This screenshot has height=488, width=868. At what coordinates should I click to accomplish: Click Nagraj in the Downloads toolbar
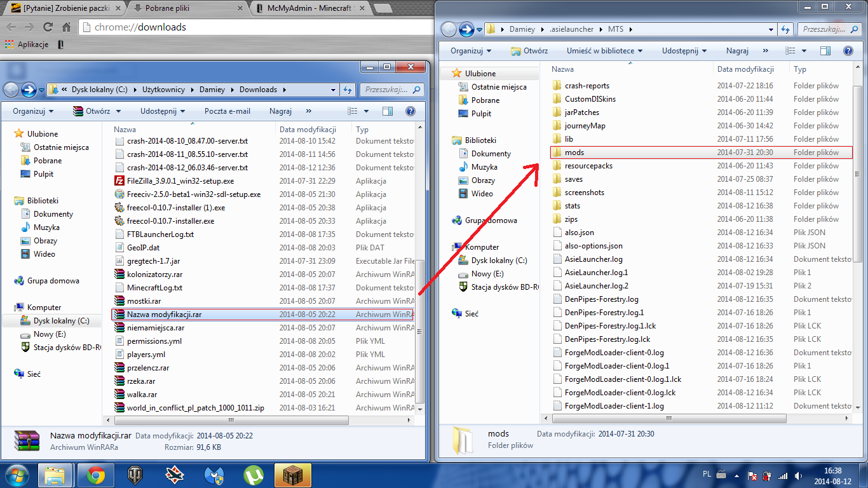point(280,111)
